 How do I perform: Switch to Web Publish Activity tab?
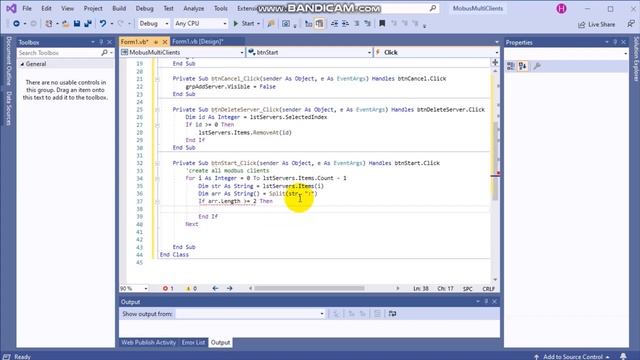coord(149,342)
